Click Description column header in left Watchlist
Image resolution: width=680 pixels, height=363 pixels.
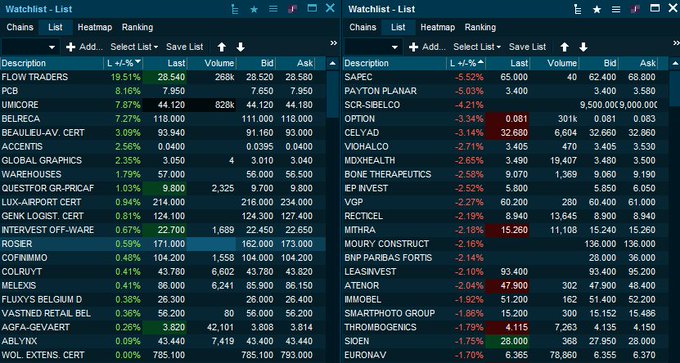pyautogui.click(x=52, y=63)
